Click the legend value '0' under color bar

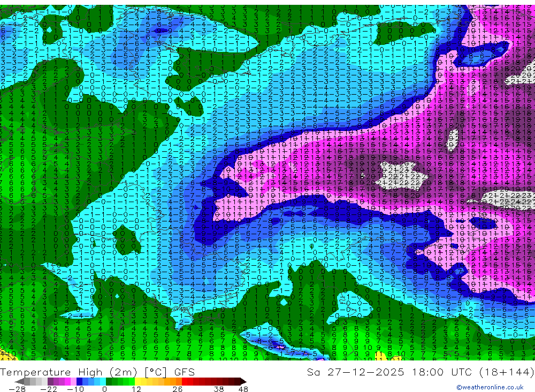[x=105, y=389]
